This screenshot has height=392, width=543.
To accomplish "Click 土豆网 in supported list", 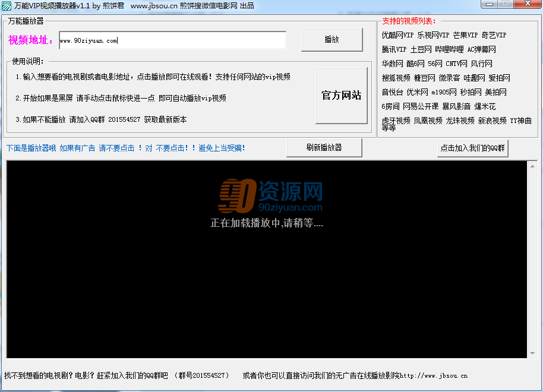I will pos(421,49).
